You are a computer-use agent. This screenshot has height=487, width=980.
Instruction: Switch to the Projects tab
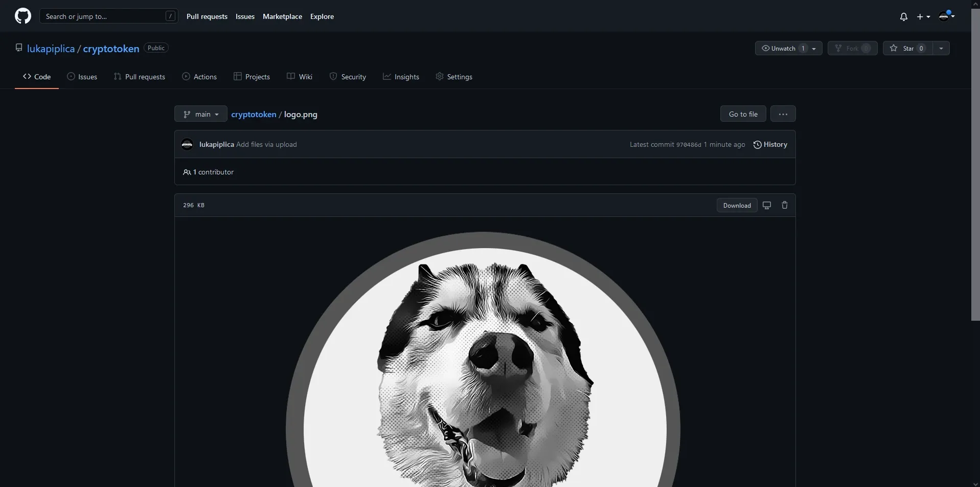coord(252,77)
